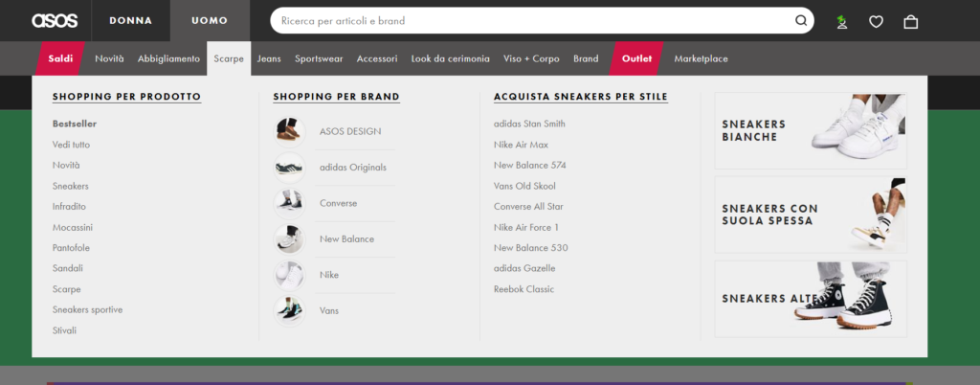Open the Sportswear menu
This screenshot has height=385, width=980.
pos(319,58)
